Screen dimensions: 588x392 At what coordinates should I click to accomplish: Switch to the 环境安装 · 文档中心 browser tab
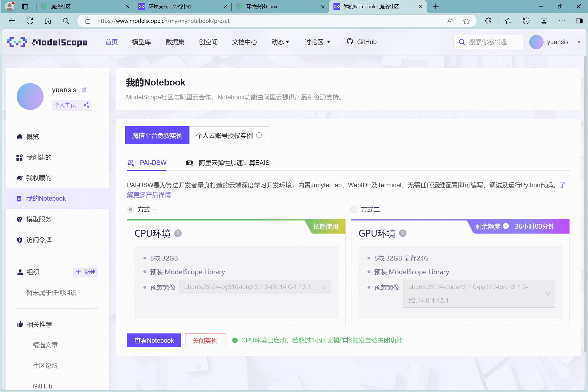183,6
